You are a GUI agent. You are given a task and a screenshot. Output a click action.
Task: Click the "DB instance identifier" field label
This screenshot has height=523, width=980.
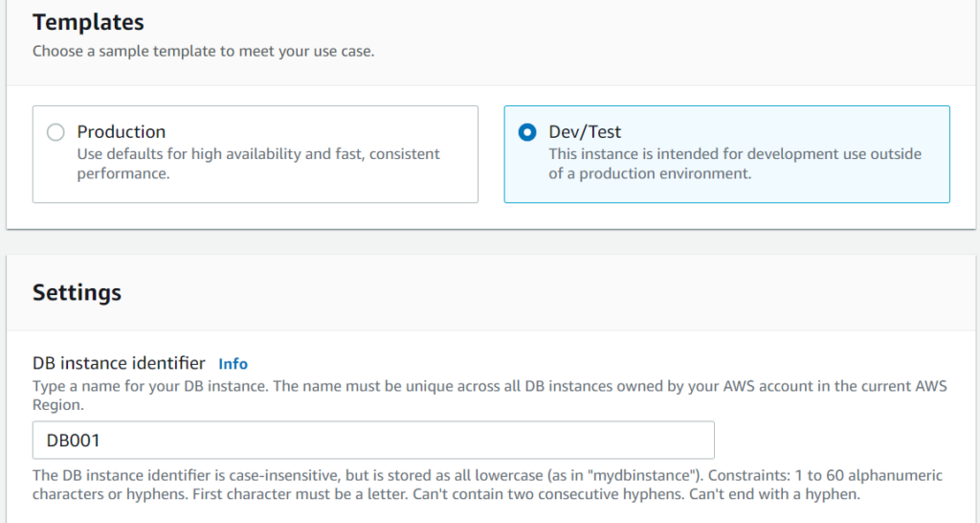pyautogui.click(x=119, y=363)
